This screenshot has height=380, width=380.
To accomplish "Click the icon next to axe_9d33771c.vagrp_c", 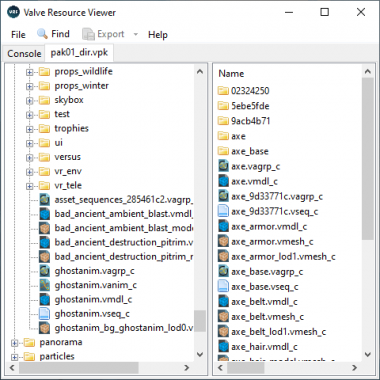I will point(223,196).
